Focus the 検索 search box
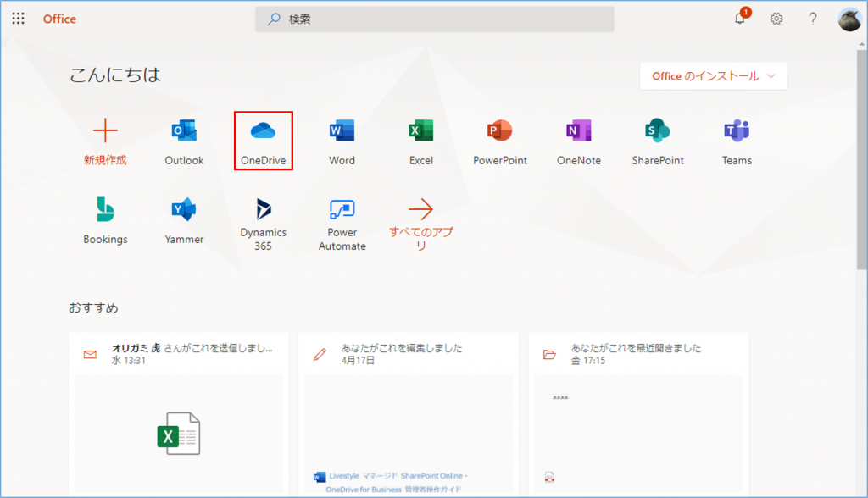The width and height of the screenshot is (868, 498). [x=435, y=19]
